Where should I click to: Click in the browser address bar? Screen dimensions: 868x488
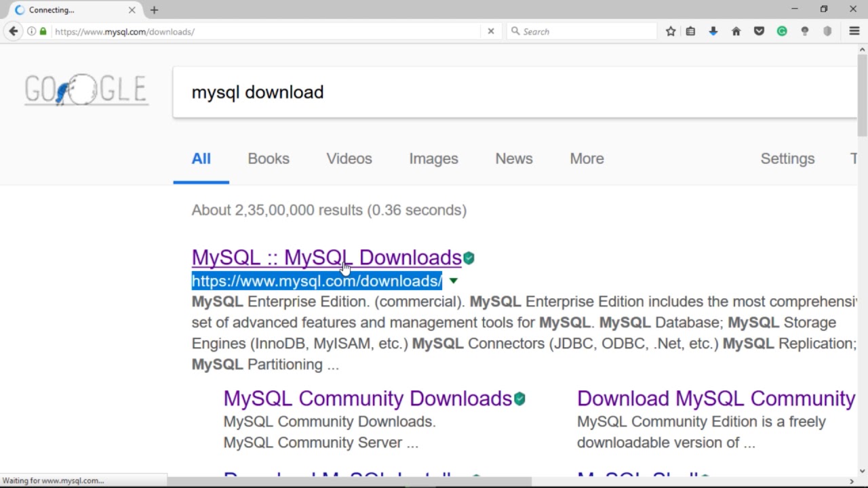coord(267,31)
